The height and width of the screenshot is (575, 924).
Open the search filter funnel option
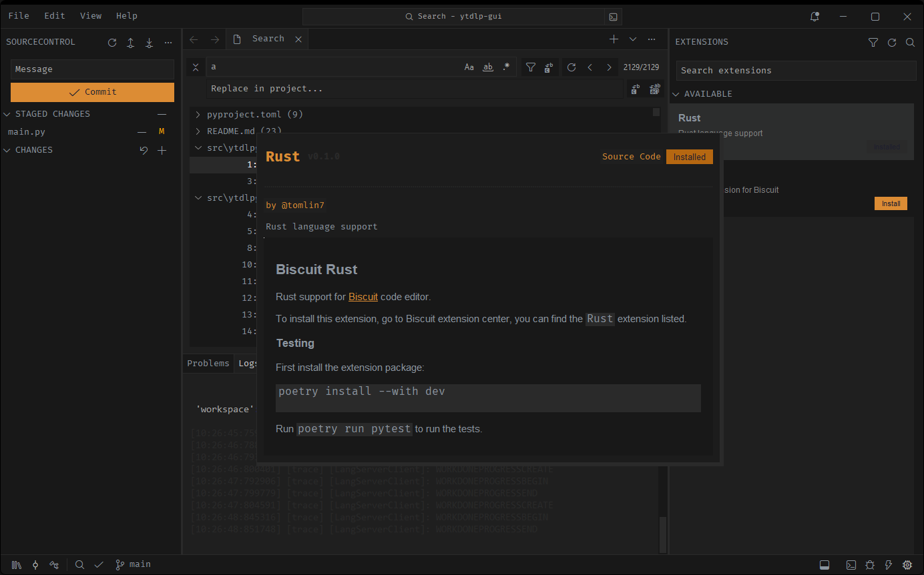(531, 67)
